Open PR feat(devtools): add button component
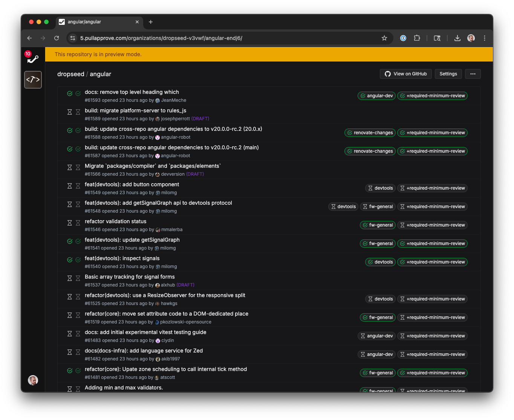The width and height of the screenshot is (514, 420). [132, 184]
